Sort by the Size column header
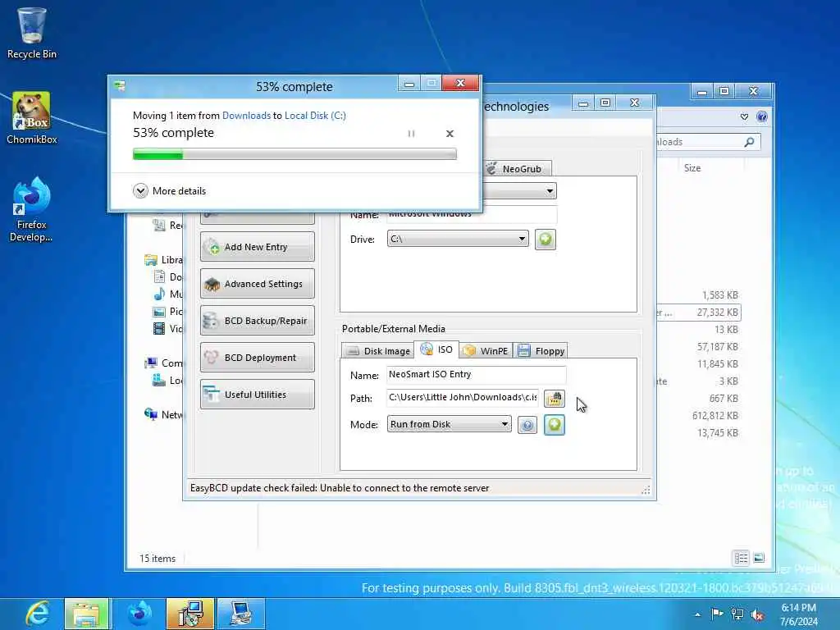This screenshot has height=630, width=840. 692,167
